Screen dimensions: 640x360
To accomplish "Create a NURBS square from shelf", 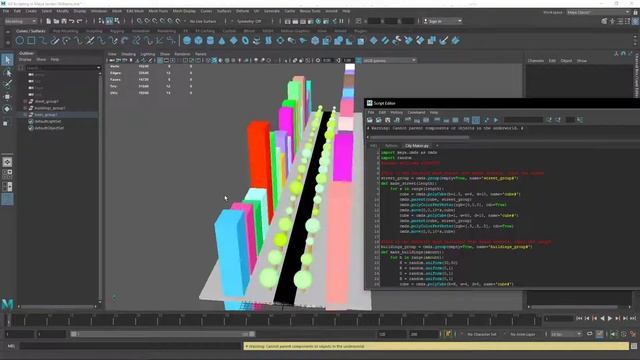I will coord(31,40).
